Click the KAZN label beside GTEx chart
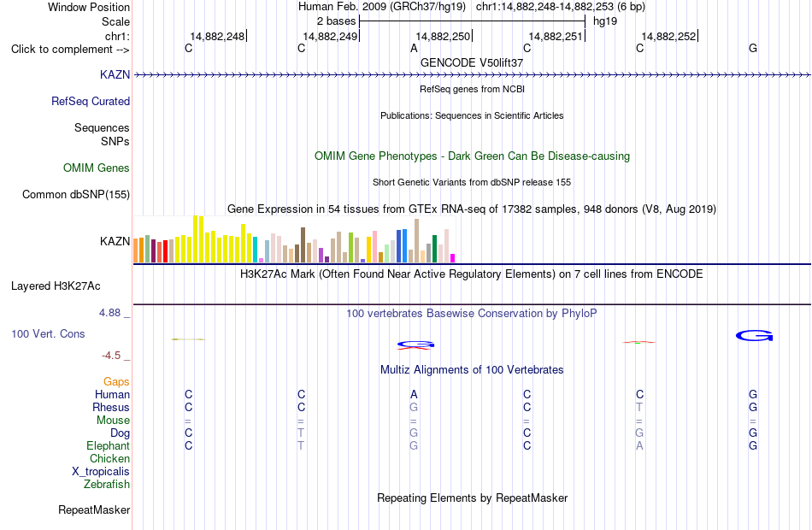 [x=115, y=241]
